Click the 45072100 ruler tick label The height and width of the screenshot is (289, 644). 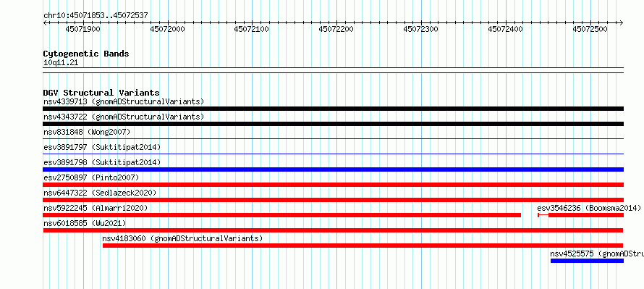(251, 29)
